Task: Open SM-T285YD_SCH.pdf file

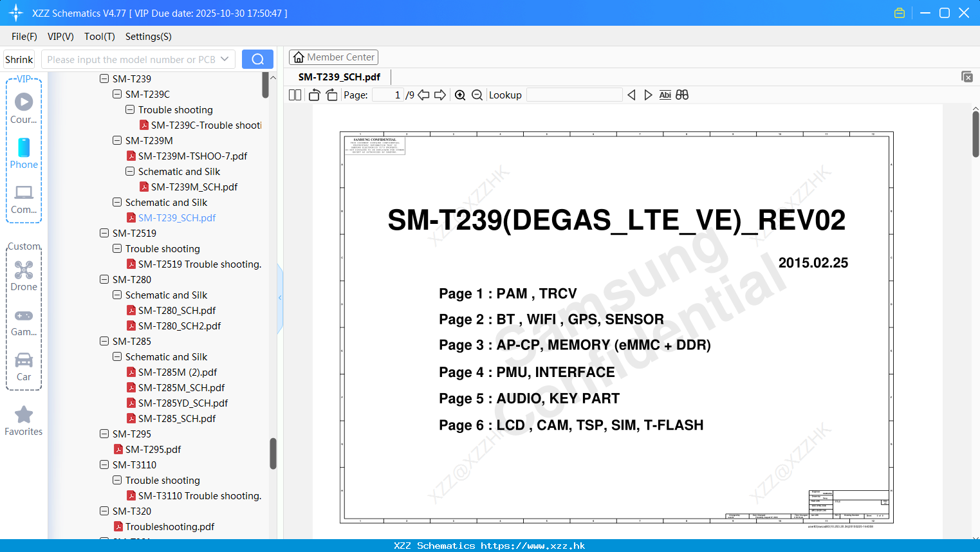Action: [183, 403]
